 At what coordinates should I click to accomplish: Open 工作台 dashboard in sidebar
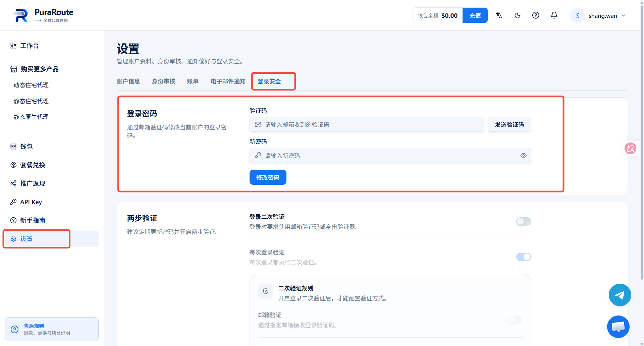tap(52, 46)
